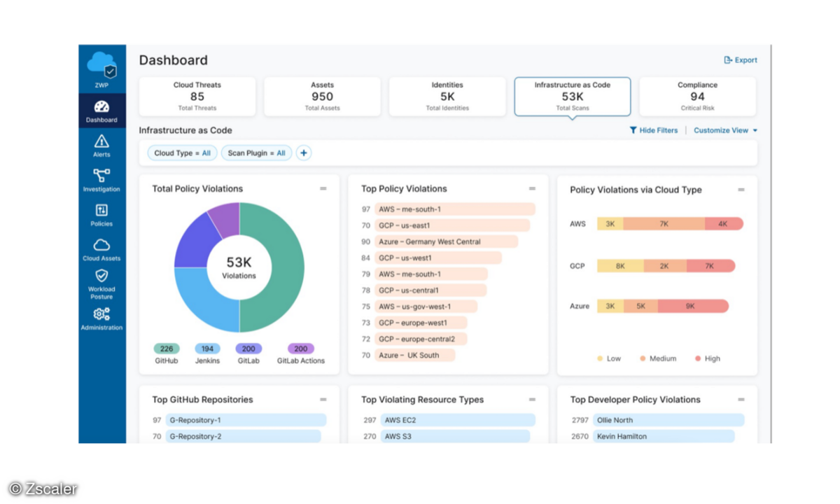Add a filter with the plus button

click(x=303, y=153)
